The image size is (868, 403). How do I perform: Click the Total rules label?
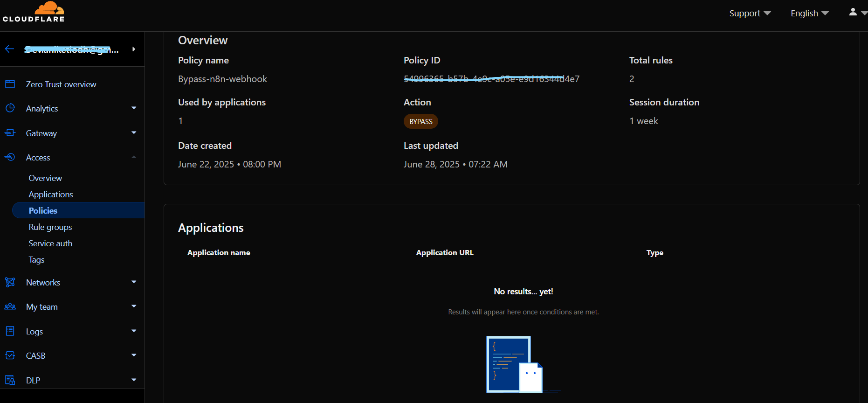point(651,60)
